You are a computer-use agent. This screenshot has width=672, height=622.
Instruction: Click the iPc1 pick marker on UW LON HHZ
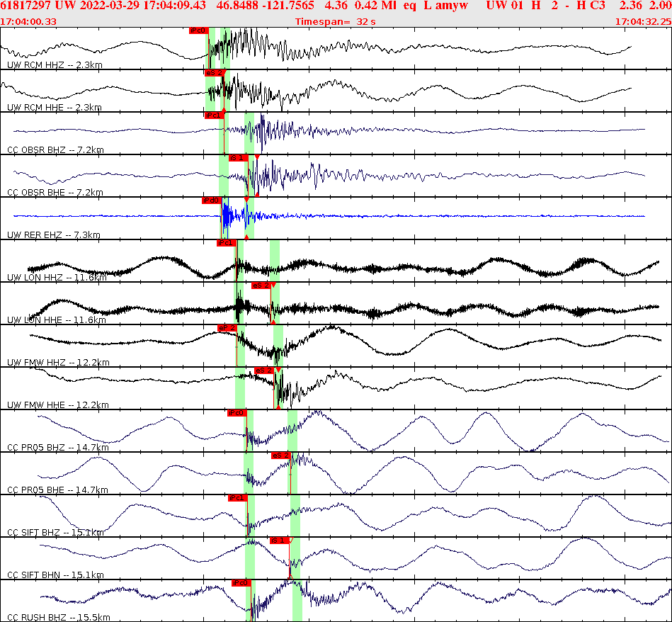[225, 242]
